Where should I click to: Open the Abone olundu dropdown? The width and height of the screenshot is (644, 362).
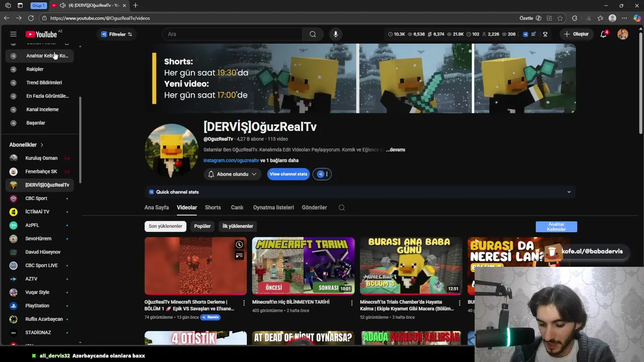pyautogui.click(x=232, y=174)
